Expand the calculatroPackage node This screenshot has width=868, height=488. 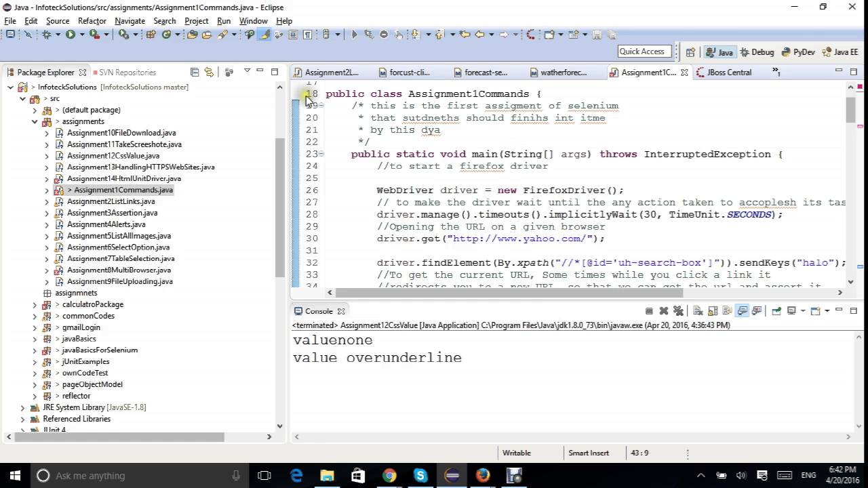coord(35,304)
